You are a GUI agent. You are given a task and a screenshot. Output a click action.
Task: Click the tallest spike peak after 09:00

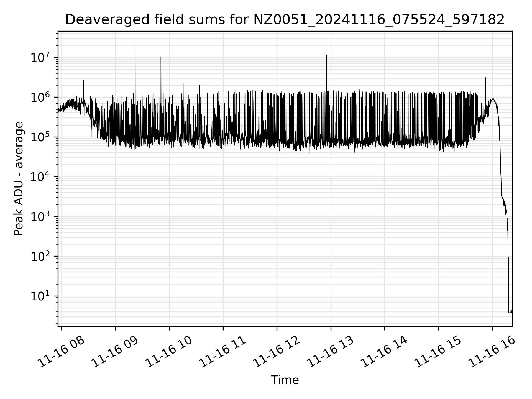point(135,45)
